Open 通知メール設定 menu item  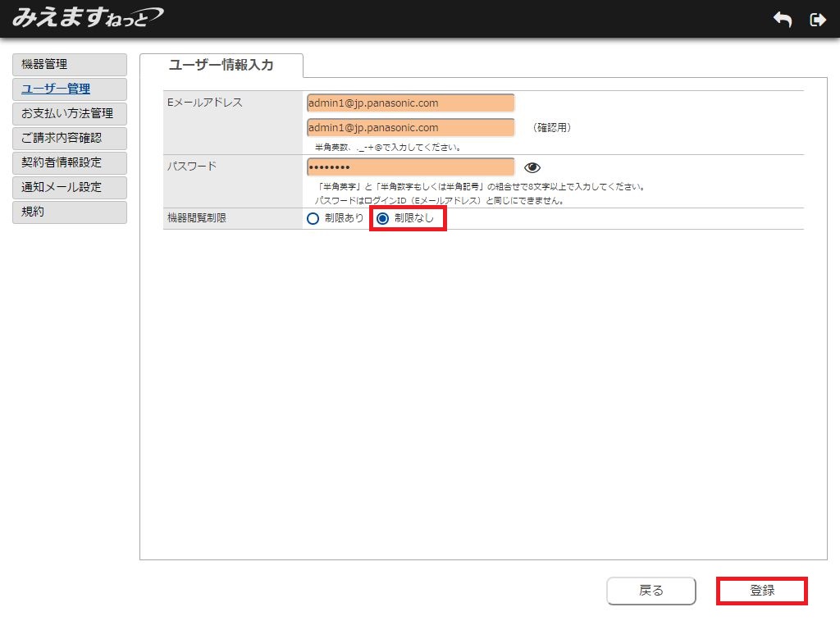pyautogui.click(x=70, y=188)
